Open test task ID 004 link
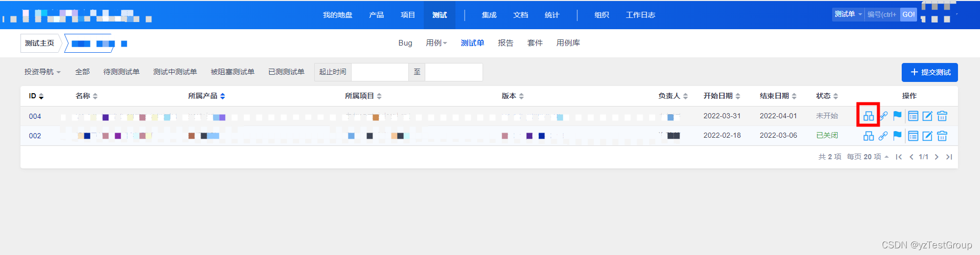The height and width of the screenshot is (255, 980). (x=35, y=116)
